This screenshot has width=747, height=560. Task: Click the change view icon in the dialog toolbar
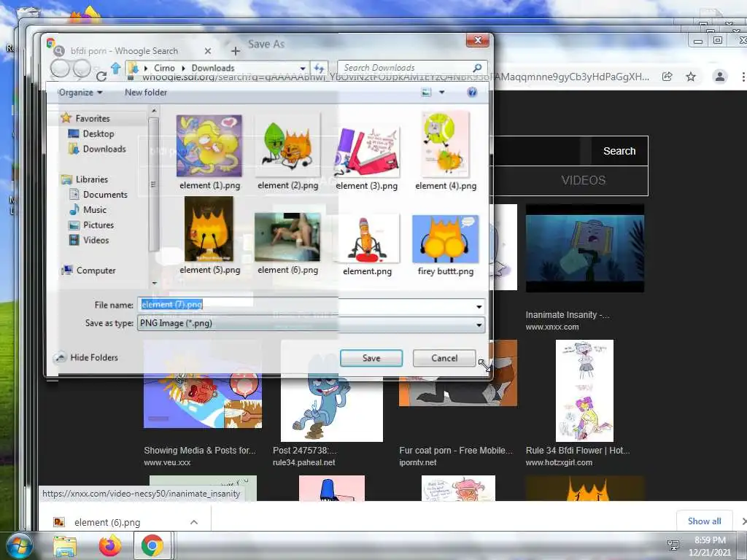[426, 93]
